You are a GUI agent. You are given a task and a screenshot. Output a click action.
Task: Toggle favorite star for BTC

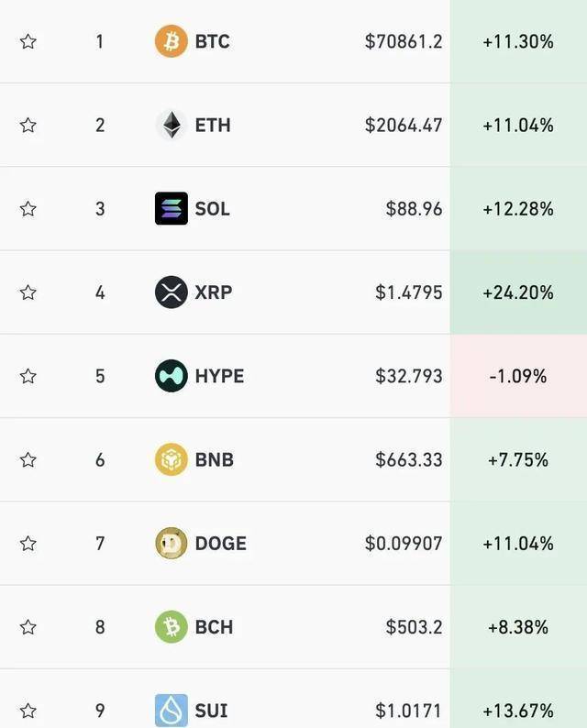(x=28, y=41)
